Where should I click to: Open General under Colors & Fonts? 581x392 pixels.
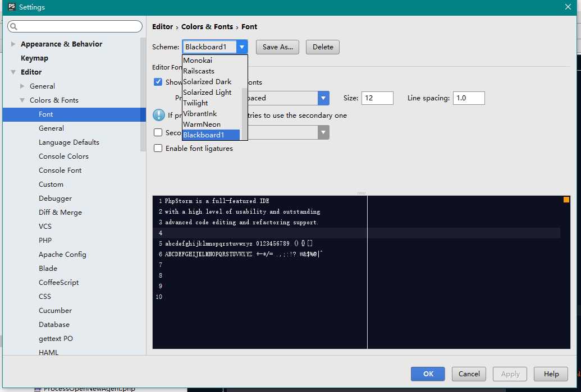pos(51,128)
